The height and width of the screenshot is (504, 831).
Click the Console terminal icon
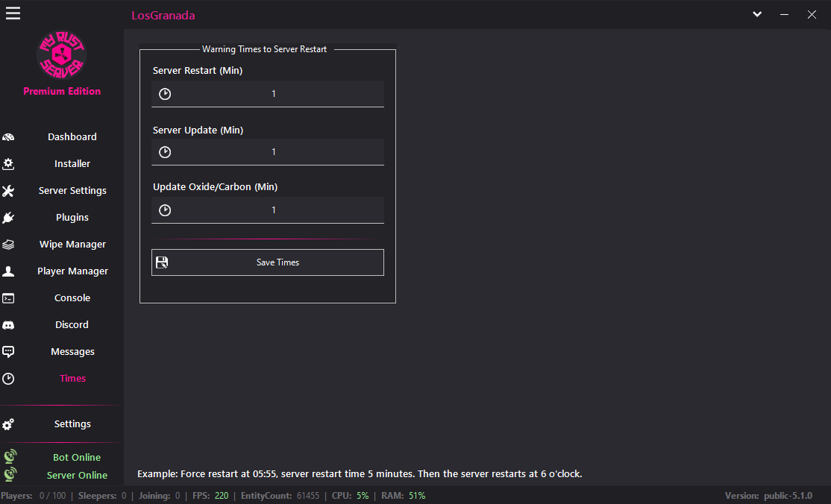8,298
